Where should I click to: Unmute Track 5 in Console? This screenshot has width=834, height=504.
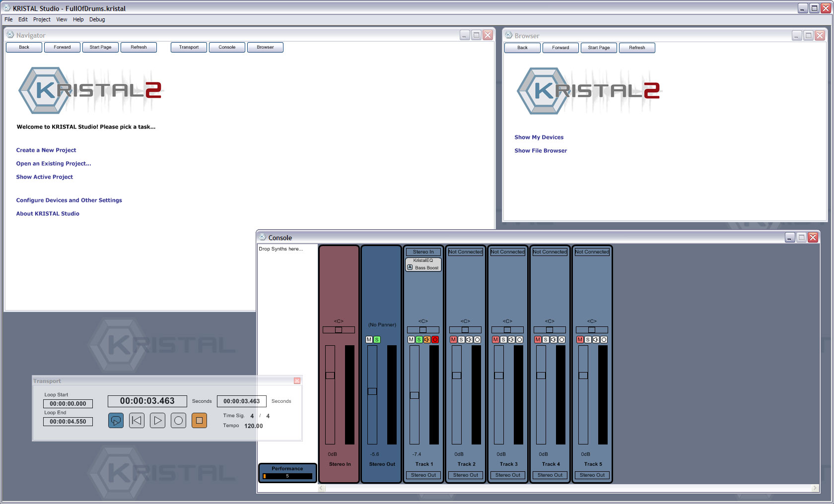(x=580, y=340)
